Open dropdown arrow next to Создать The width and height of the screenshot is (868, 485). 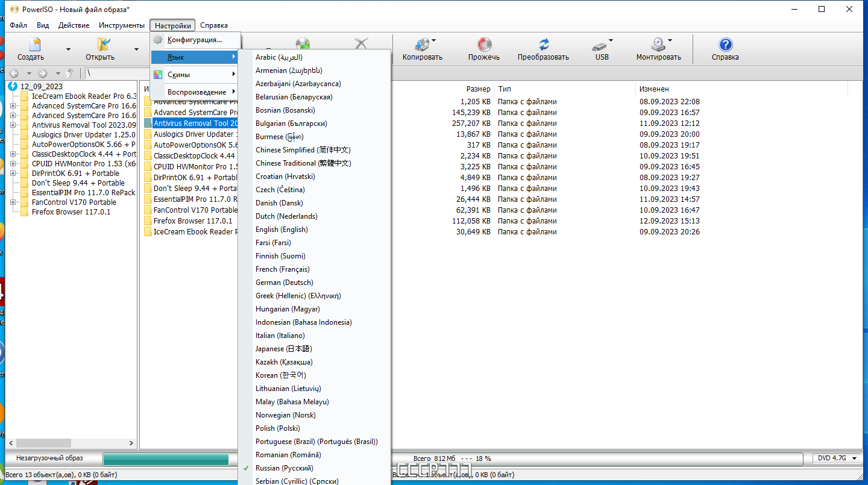click(68, 49)
